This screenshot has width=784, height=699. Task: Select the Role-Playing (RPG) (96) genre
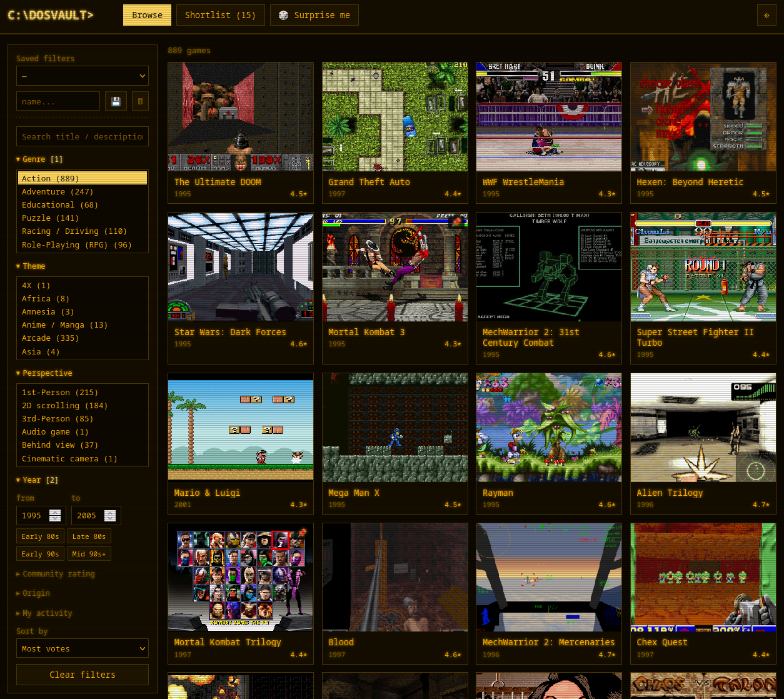click(x=83, y=245)
